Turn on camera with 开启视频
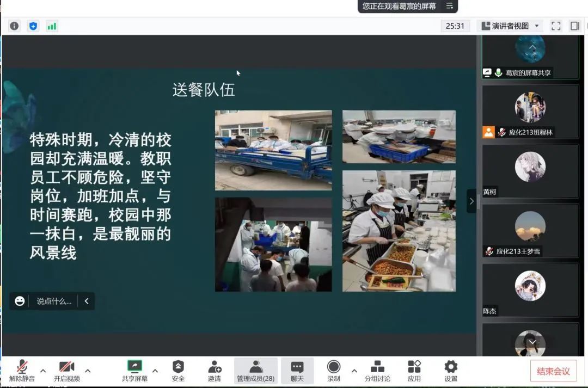This screenshot has width=588, height=388. pyautogui.click(x=66, y=371)
